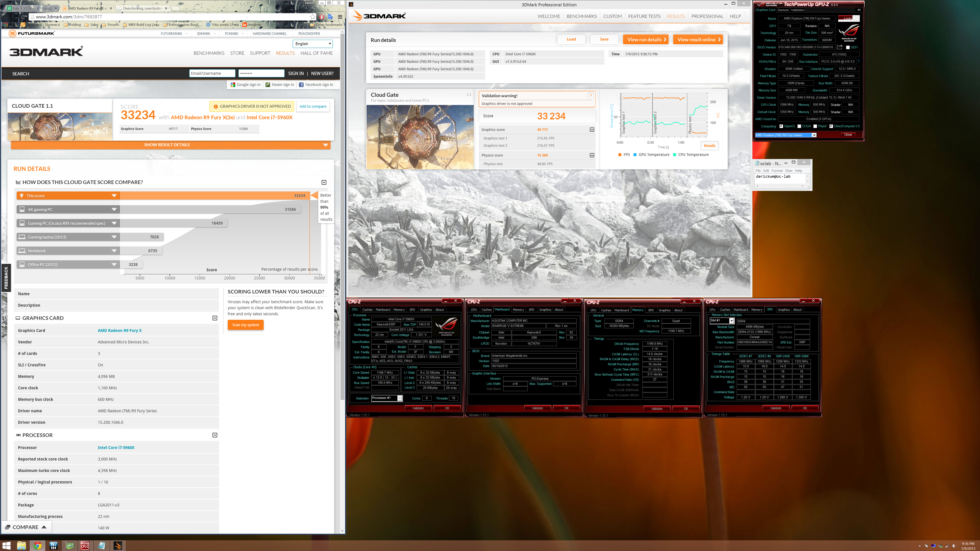Click Chrome icon in taskbar
The image size is (980, 551).
pos(37,546)
